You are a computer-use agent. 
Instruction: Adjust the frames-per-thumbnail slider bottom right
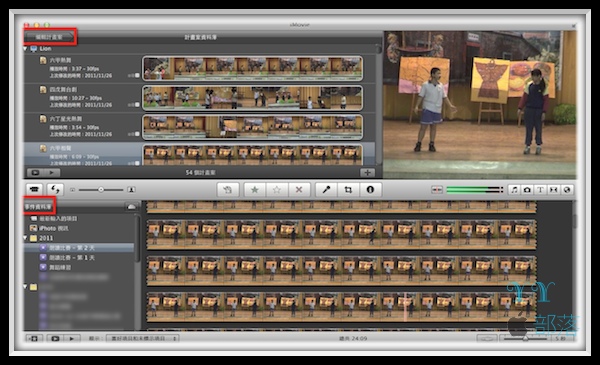(x=526, y=338)
